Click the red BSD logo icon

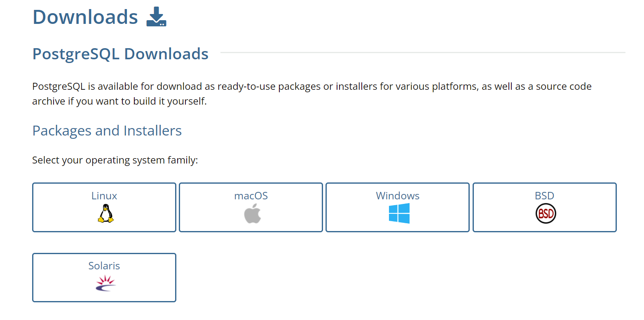click(546, 213)
